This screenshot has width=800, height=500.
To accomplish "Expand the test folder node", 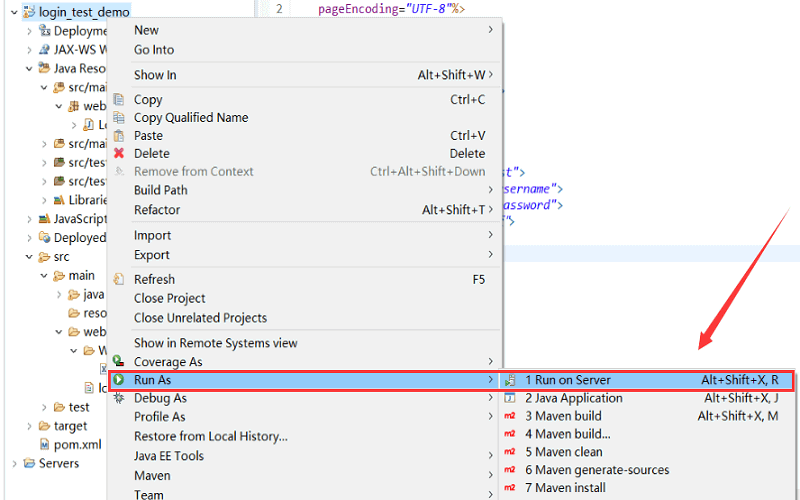I will click(x=44, y=408).
